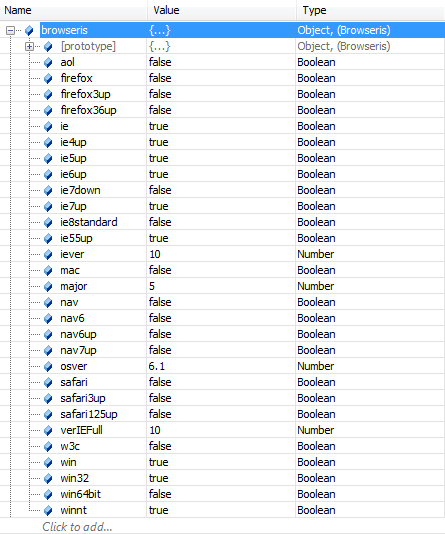Click the true value of ie7up
The width and height of the screenshot is (445, 534).
(x=159, y=206)
